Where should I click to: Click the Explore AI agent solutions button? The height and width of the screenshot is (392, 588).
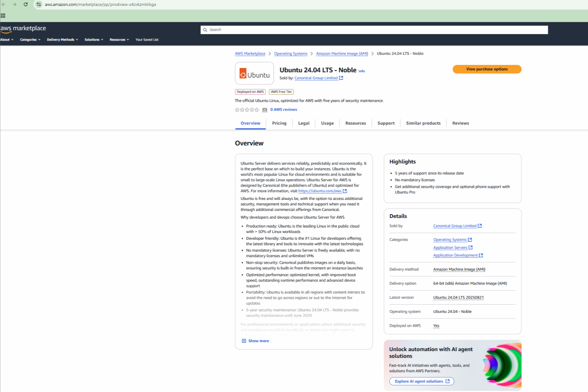click(422, 381)
